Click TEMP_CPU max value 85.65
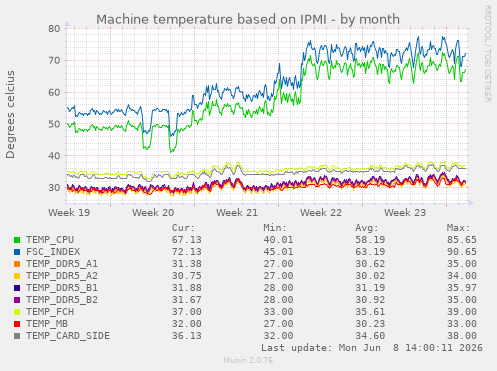The image size is (497, 371). point(462,240)
